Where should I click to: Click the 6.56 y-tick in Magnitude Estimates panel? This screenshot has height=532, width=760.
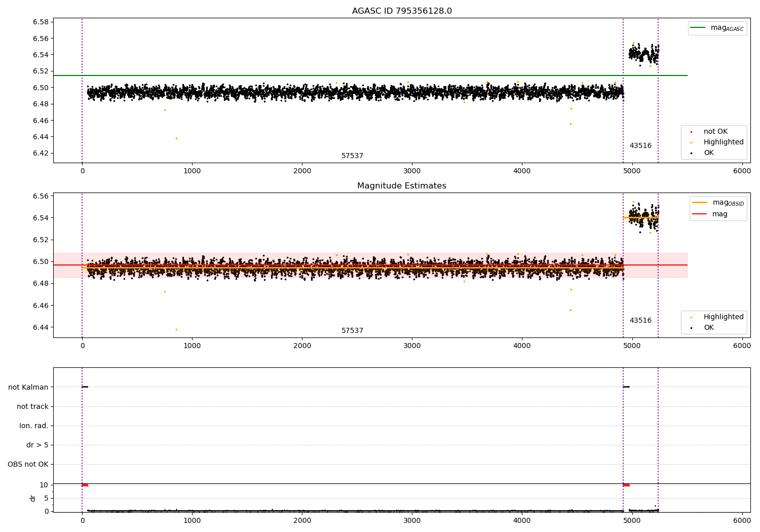[x=41, y=197]
